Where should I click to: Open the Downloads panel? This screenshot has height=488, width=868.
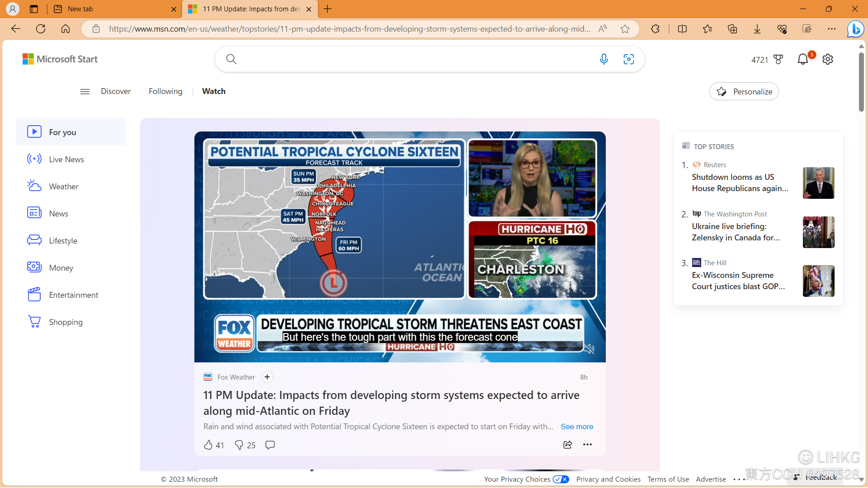[x=757, y=29]
